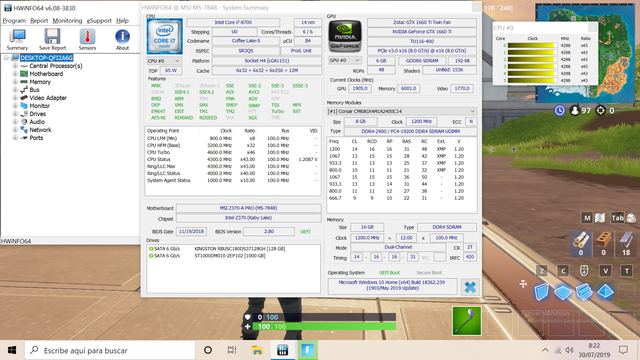The image size is (640, 360).
Task: Close System Summary with blue X button
Action: (x=470, y=287)
